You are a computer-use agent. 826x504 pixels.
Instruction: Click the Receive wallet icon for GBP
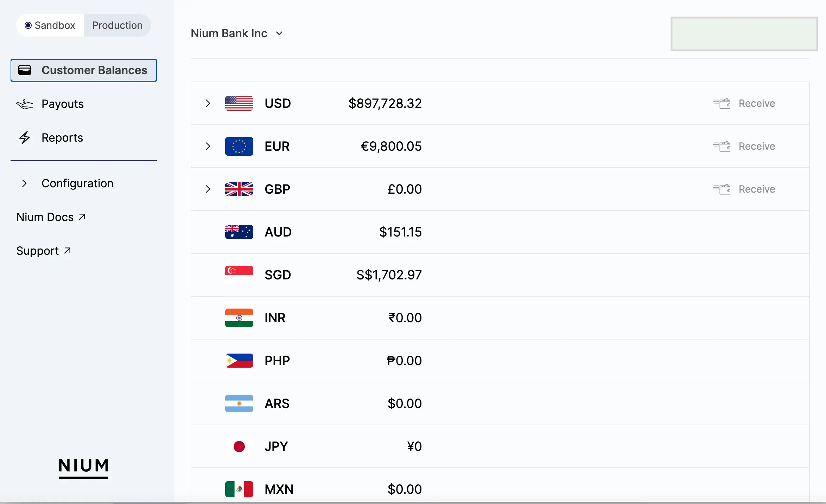[722, 189]
